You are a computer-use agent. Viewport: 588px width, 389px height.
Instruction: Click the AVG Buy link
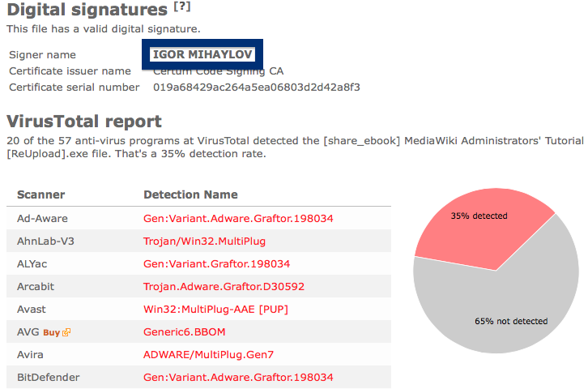click(52, 332)
